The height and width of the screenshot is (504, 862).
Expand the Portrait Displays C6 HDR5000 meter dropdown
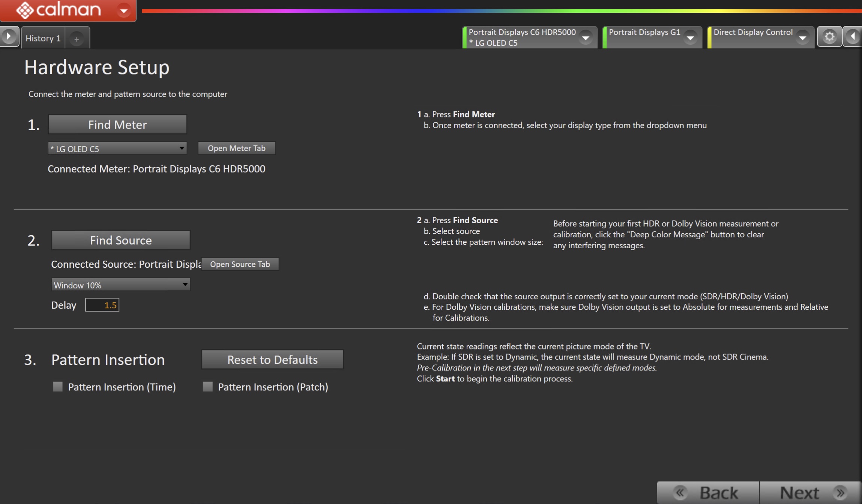(585, 37)
